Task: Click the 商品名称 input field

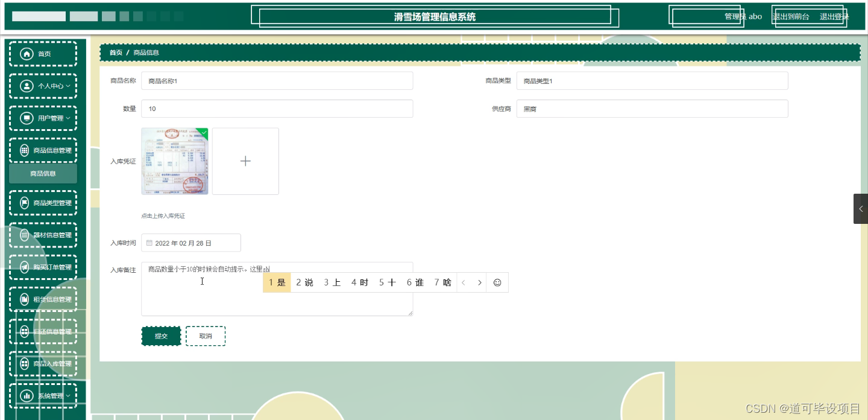Action: point(277,81)
